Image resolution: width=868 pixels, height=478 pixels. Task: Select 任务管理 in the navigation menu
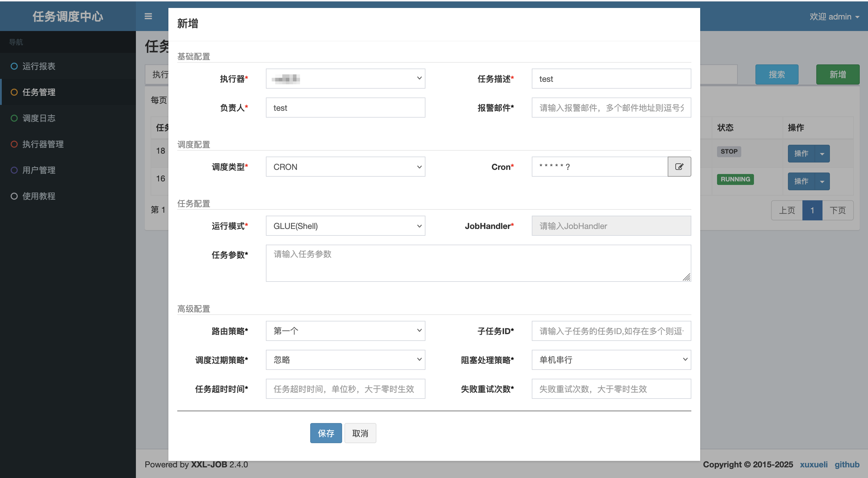tap(39, 92)
